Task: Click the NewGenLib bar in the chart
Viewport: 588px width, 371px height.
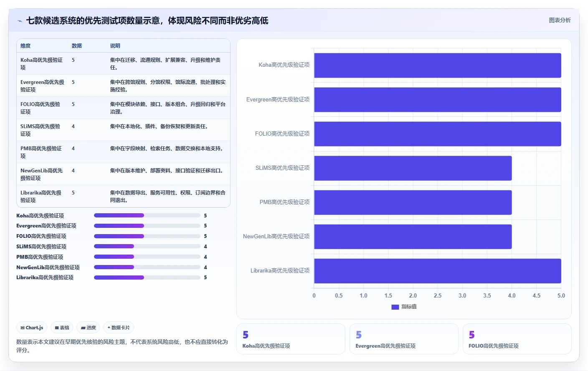Action: tap(413, 237)
